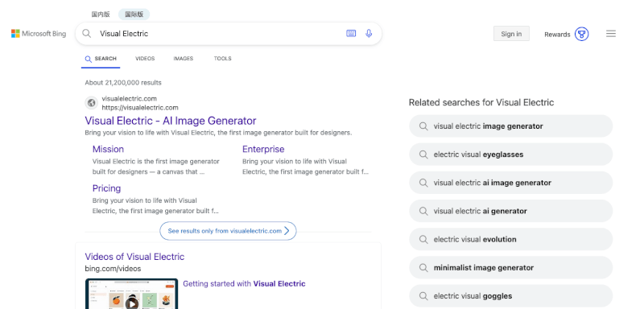Click the visualelectric.com site name text

(130, 98)
